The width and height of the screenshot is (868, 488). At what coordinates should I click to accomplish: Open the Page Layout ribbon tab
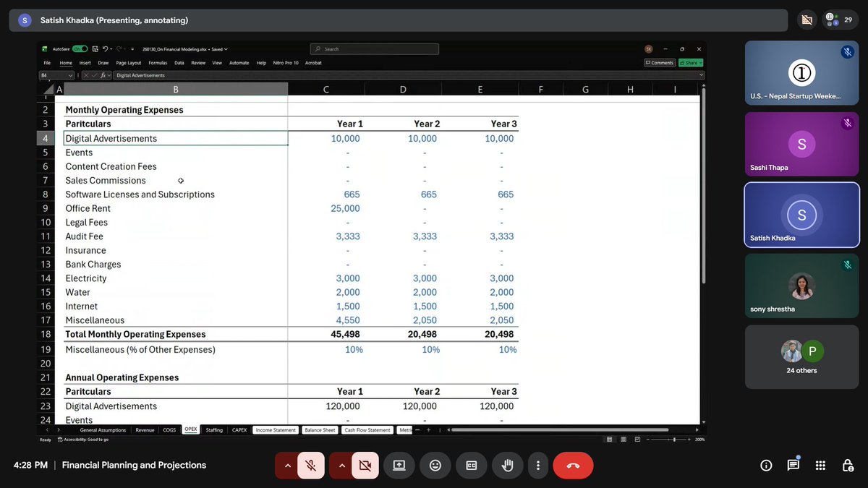(x=129, y=63)
